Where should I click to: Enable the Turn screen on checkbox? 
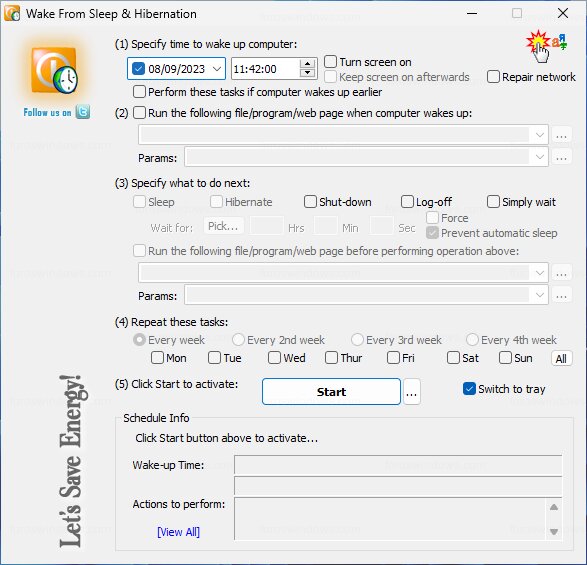point(330,61)
